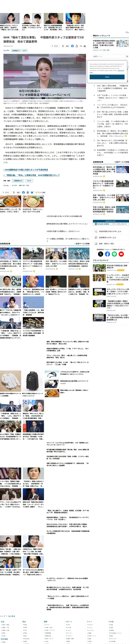
Task: Follow Sankei on YouTube in sidebar
Action: point(121,254)
